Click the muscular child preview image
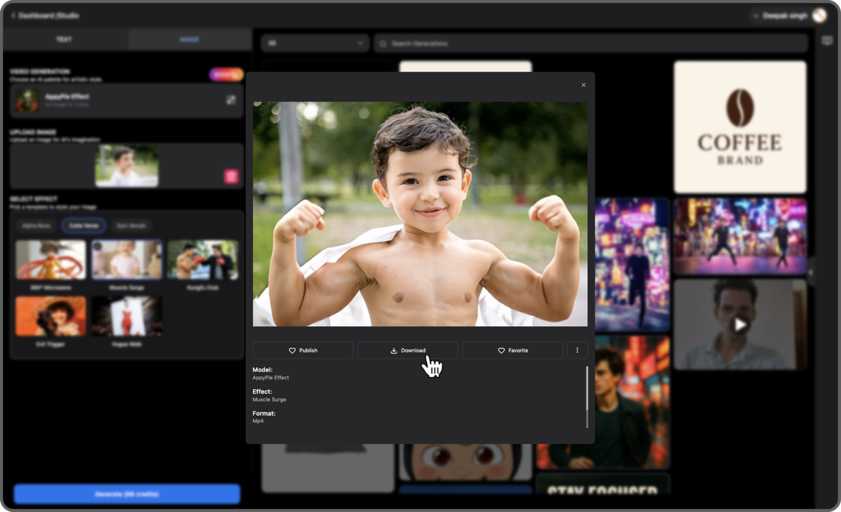 420,214
